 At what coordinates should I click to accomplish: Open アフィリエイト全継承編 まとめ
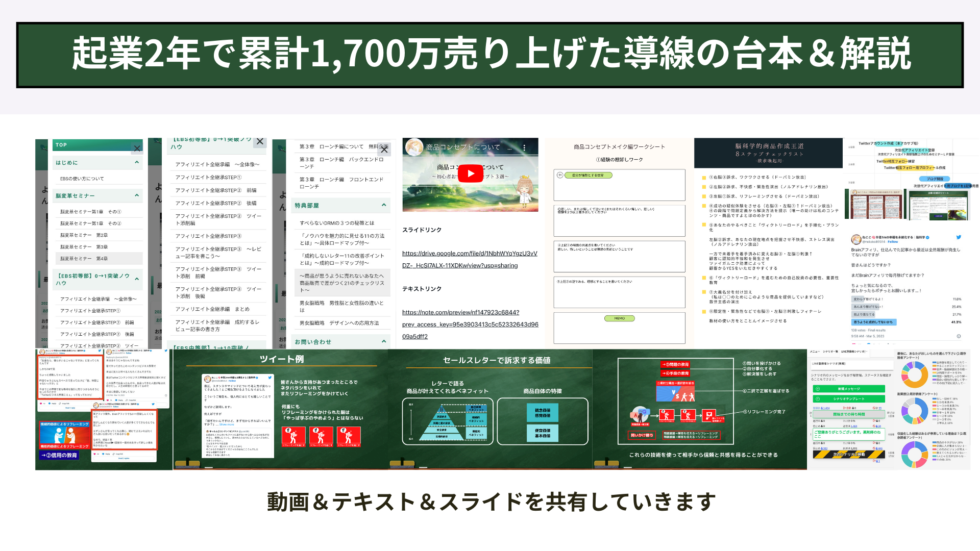click(x=212, y=309)
